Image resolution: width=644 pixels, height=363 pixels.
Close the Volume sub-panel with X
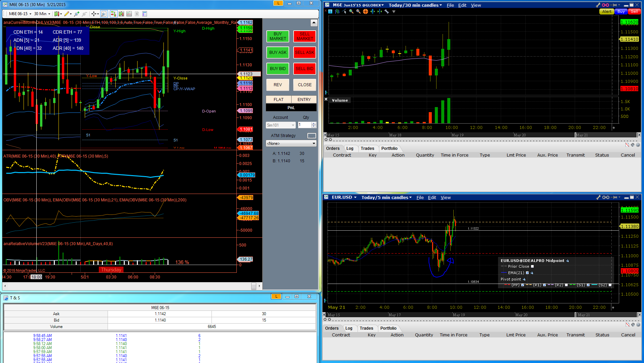(326, 99)
